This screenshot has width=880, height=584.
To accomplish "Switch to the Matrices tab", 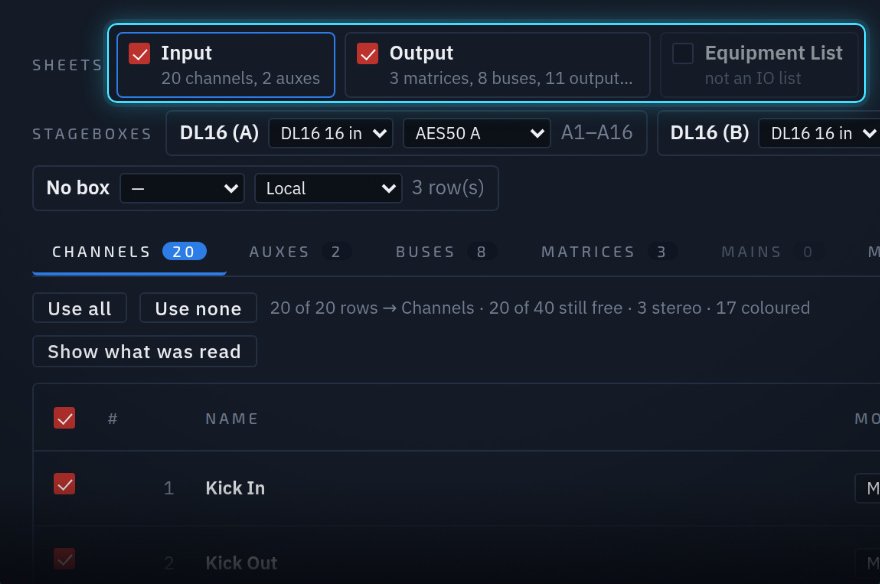I will pyautogui.click(x=608, y=252).
